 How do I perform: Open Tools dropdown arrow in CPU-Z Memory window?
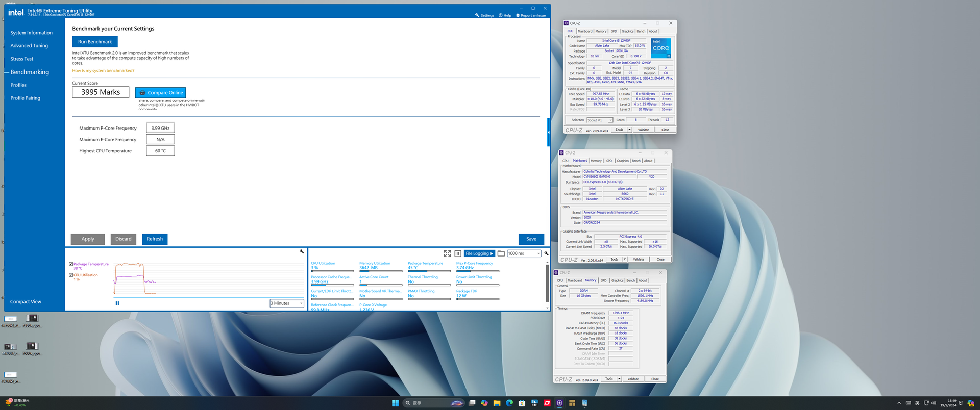(619, 379)
